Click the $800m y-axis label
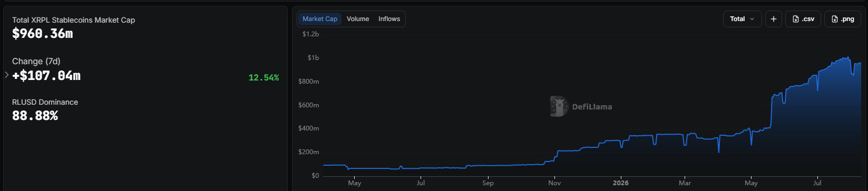The height and width of the screenshot is (191, 868). tap(308, 82)
